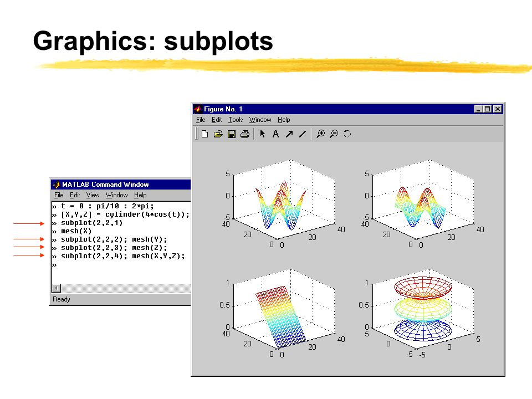This screenshot has height=399, width=532.
Task: Activate the Zoom Out magnifier tool
Action: click(x=334, y=134)
